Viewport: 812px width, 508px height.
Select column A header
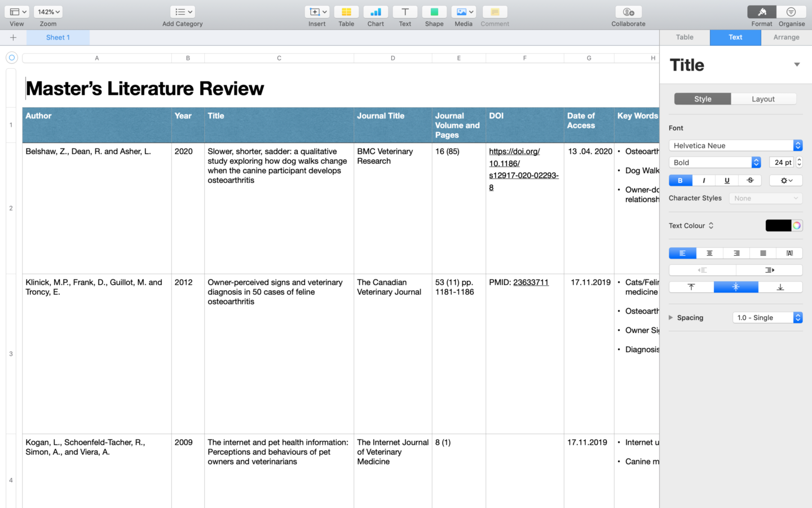[97, 58]
